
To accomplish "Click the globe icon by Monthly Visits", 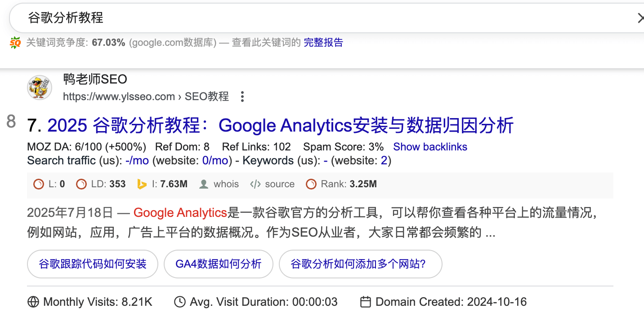I will [33, 302].
